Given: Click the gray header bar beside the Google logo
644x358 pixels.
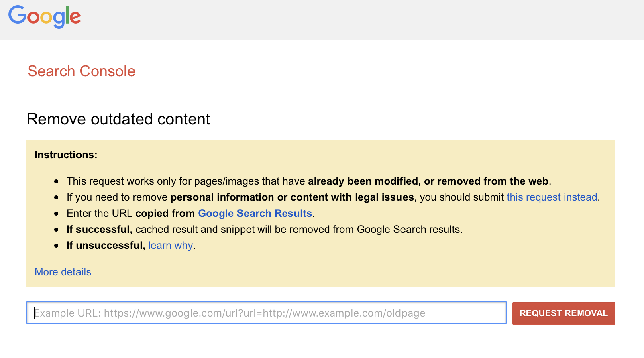Looking at the screenshot, I should coord(361,20).
